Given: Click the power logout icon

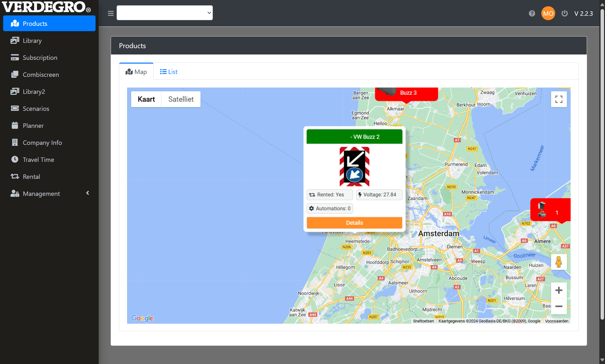Looking at the screenshot, I should click(565, 13).
